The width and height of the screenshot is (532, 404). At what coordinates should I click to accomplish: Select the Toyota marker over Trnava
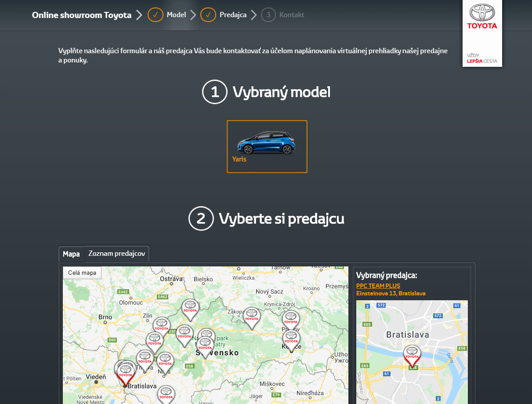pyautogui.click(x=145, y=361)
